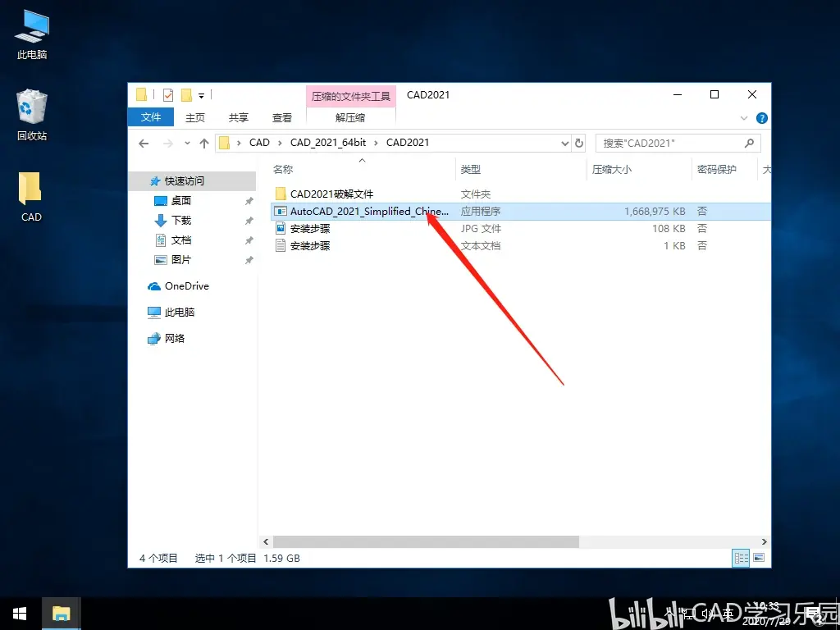The image size is (840, 630).
Task: Switch to the 解压缩 ribbon tab
Action: [350, 118]
